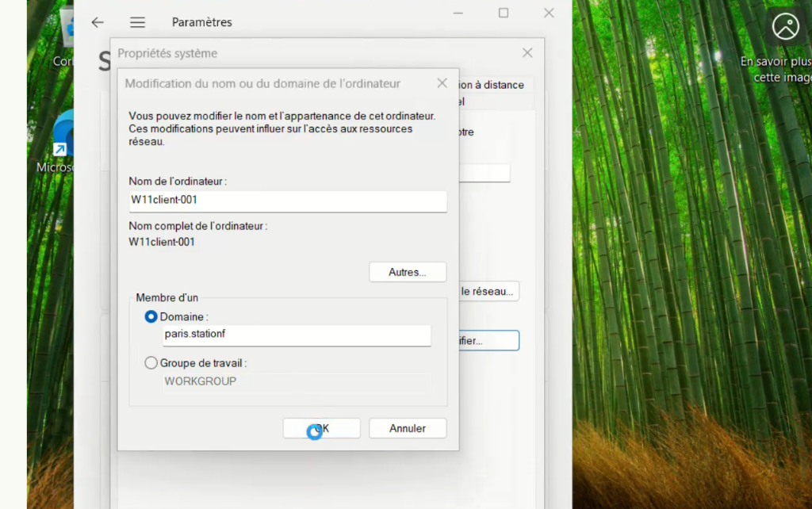The image size is (812, 509).
Task: Click the 'En savoir plus' image info icon
Action: pyautogui.click(x=786, y=26)
